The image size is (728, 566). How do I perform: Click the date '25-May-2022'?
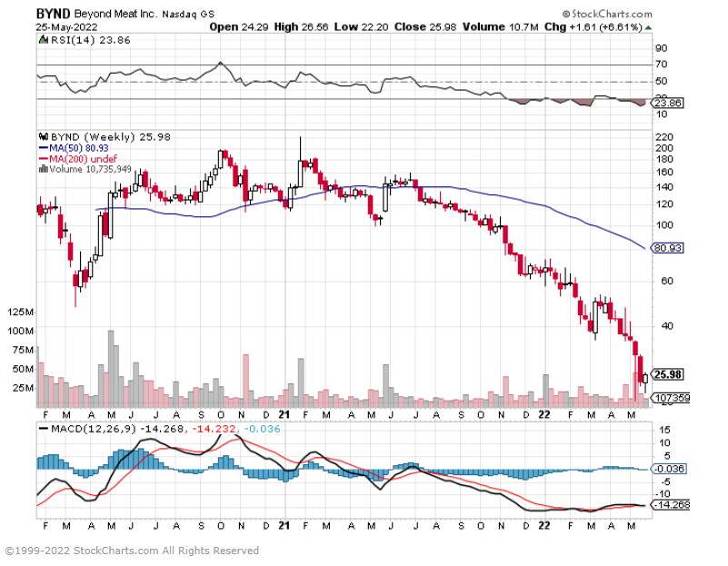coord(66,27)
